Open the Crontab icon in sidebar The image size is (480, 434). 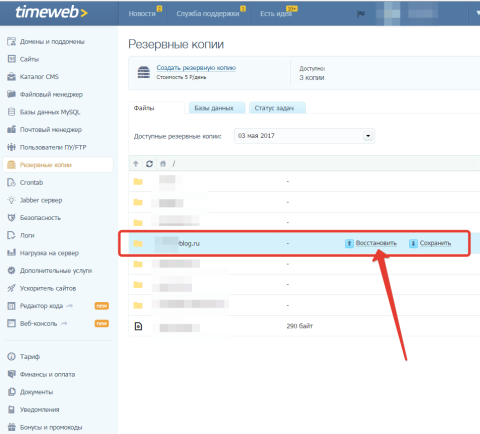(x=11, y=182)
